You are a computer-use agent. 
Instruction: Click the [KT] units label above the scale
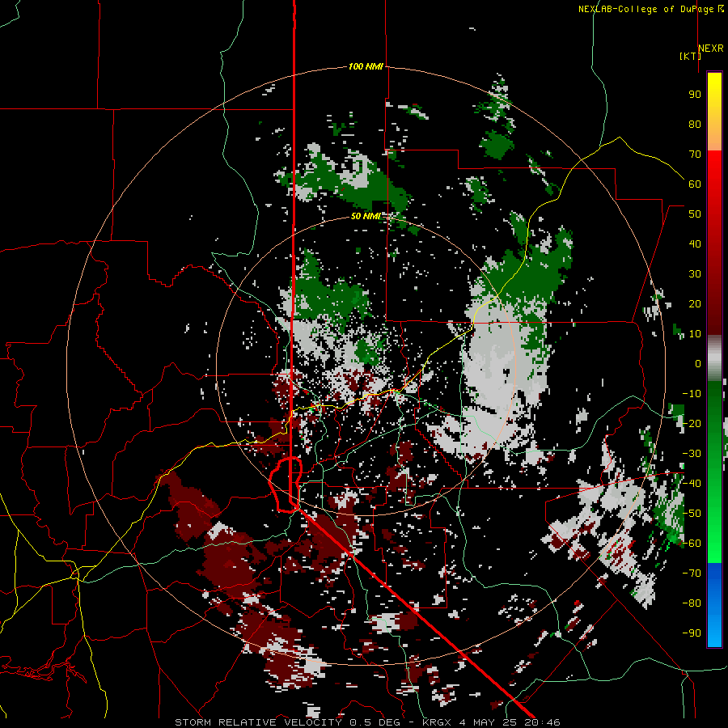pos(690,56)
